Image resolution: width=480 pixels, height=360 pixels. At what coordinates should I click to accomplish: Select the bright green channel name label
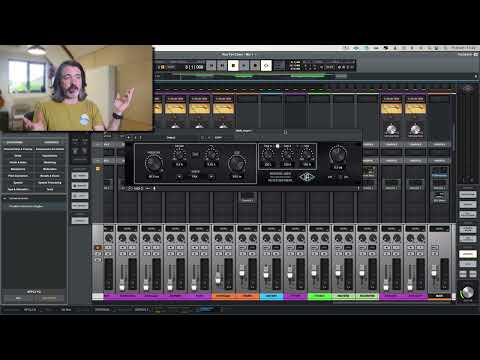(319, 296)
